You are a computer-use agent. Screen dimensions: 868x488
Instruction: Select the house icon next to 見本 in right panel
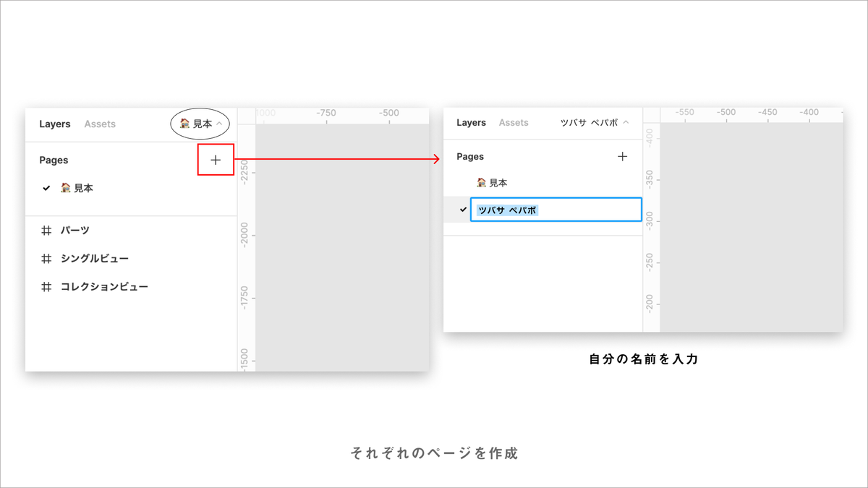pyautogui.click(x=481, y=182)
